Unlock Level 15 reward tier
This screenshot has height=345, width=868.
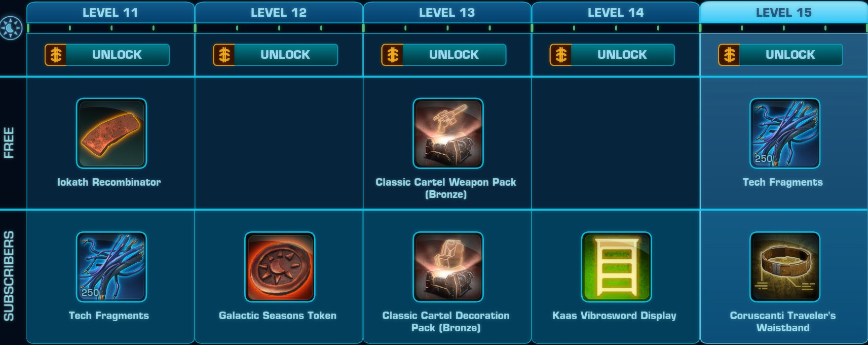coord(780,55)
